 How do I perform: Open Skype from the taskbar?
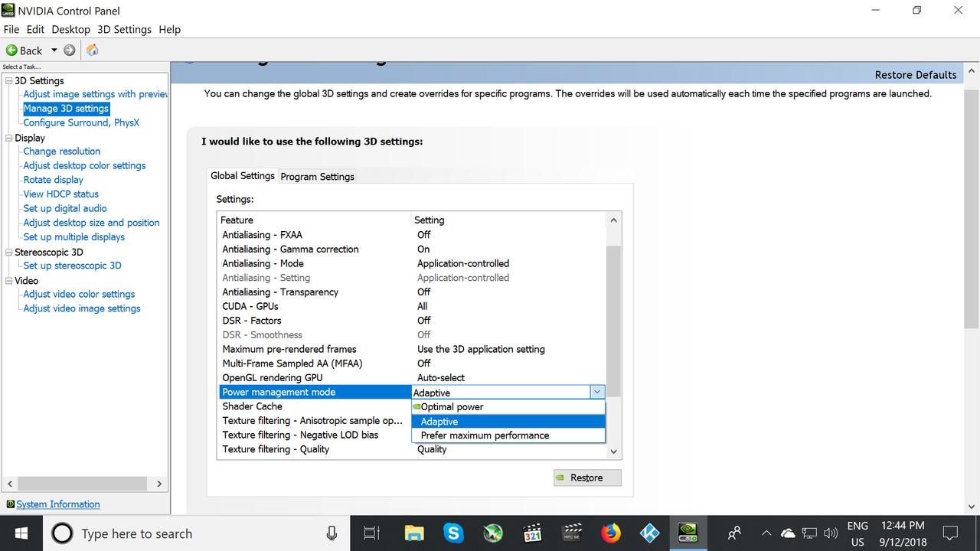click(453, 533)
